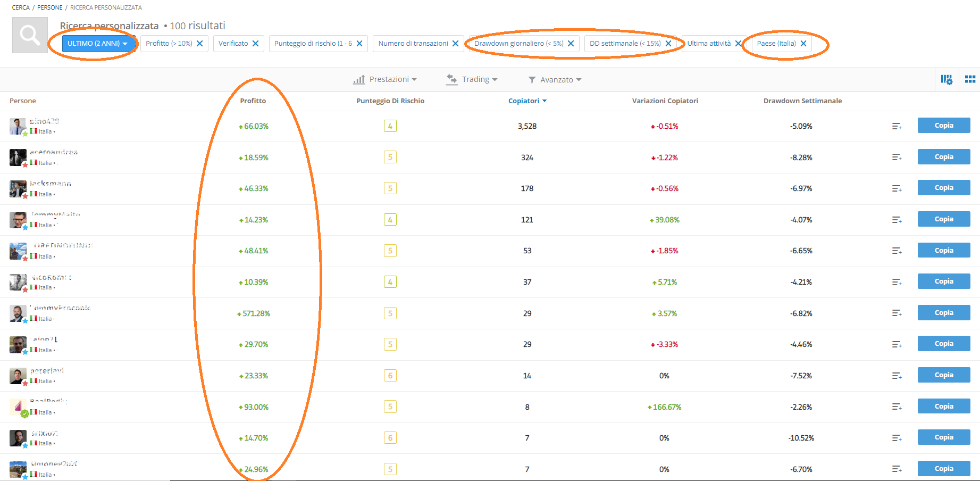The height and width of the screenshot is (481, 980).
Task: Copy the trader with -10.52% weekly drawdown
Action: pos(944,437)
